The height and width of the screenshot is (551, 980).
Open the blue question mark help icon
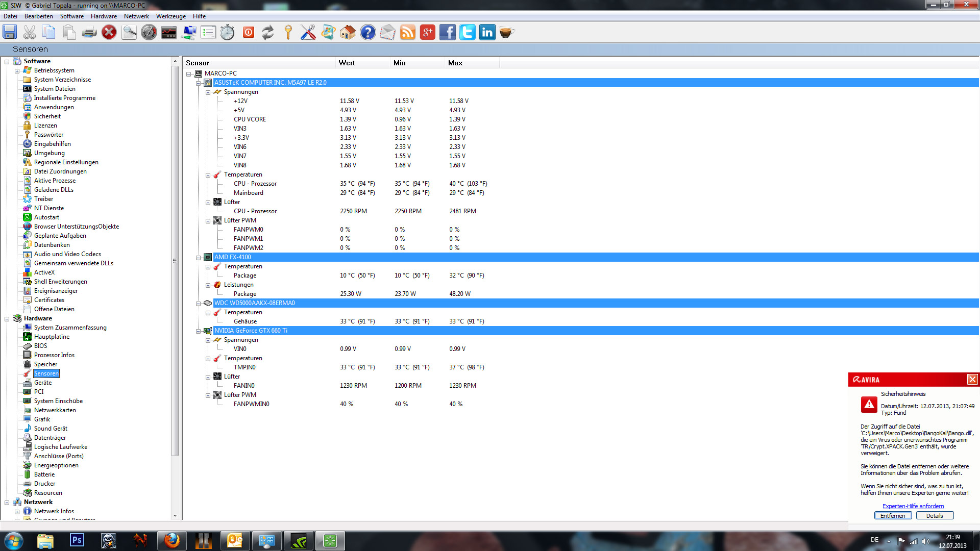click(367, 33)
